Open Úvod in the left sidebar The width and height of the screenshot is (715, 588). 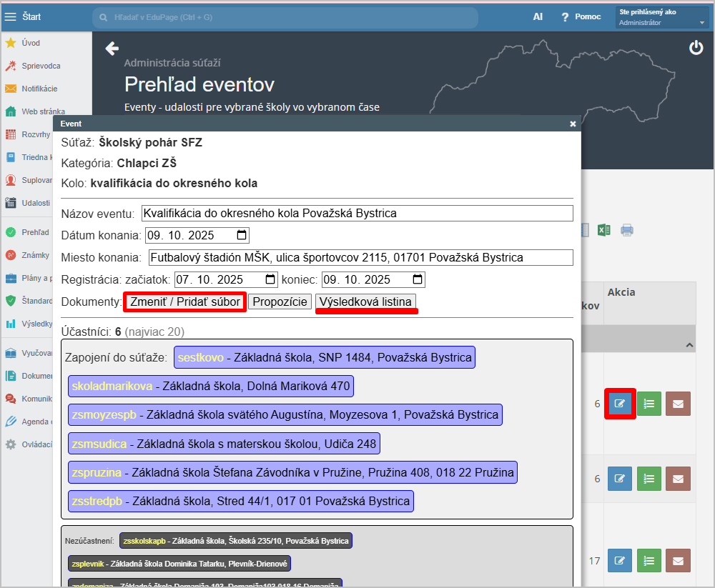pos(31,43)
